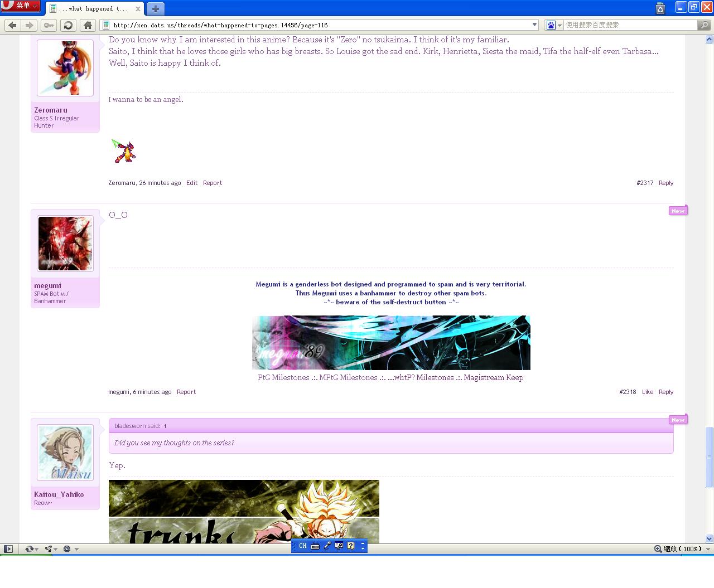Open the language bar options arrow
Screen dimensions: 714x588
pos(363,548)
